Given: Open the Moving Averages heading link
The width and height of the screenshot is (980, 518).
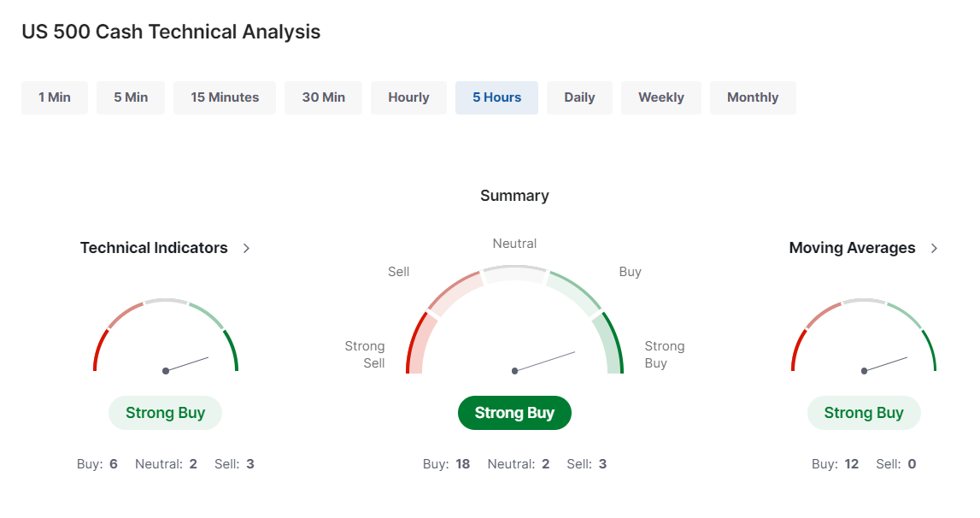Looking at the screenshot, I should 852,248.
